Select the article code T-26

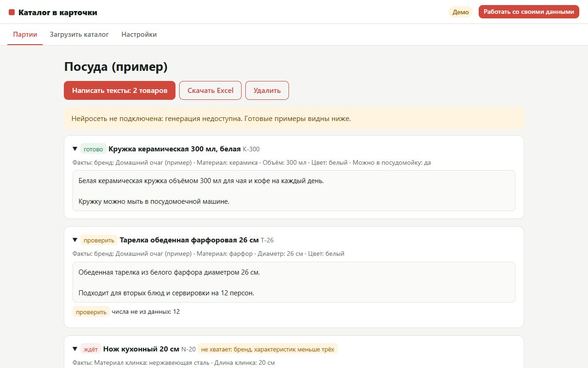pyautogui.click(x=267, y=240)
